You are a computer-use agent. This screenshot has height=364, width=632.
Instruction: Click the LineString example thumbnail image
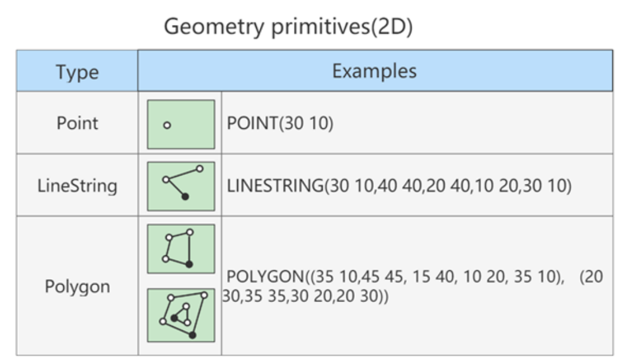coord(180,186)
